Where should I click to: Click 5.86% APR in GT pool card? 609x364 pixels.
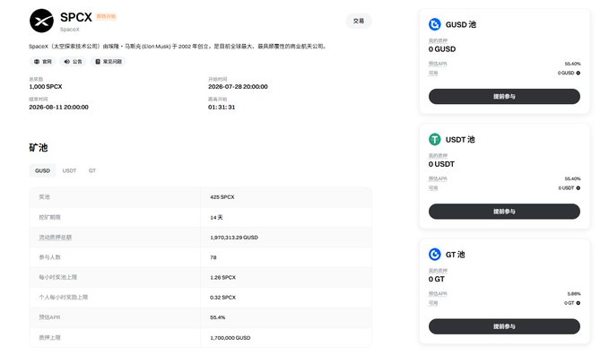tap(574, 294)
